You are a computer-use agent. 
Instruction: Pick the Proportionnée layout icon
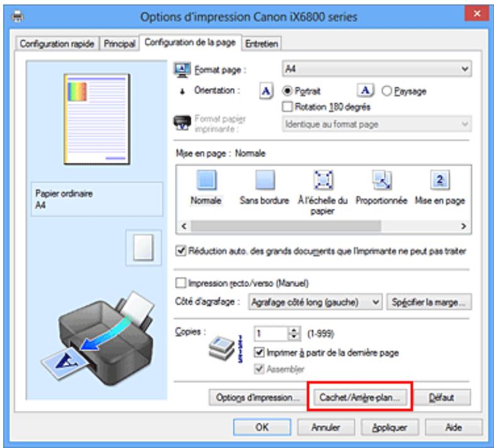pos(381,180)
